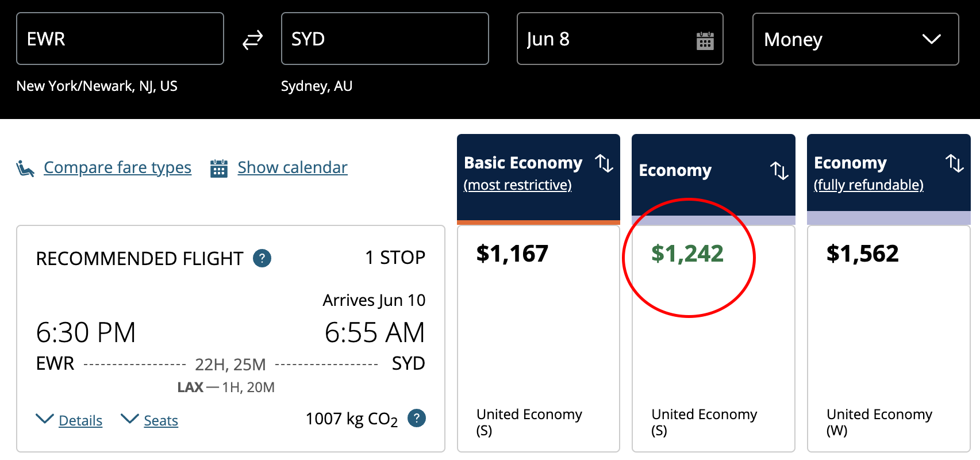Open the Money payment type dropdown
980x460 pixels.
[855, 40]
